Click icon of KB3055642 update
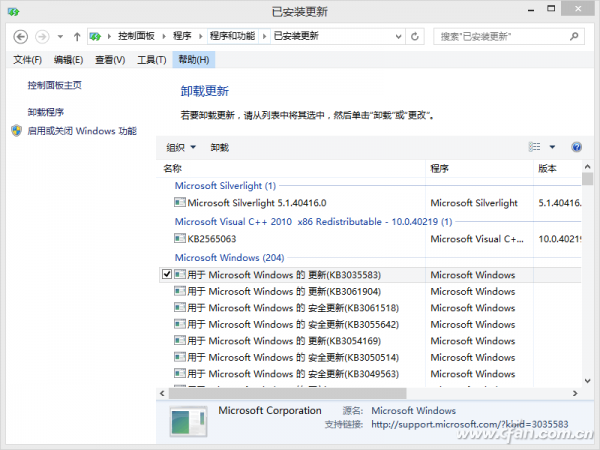Viewport: 600px width, 450px height. click(179, 324)
